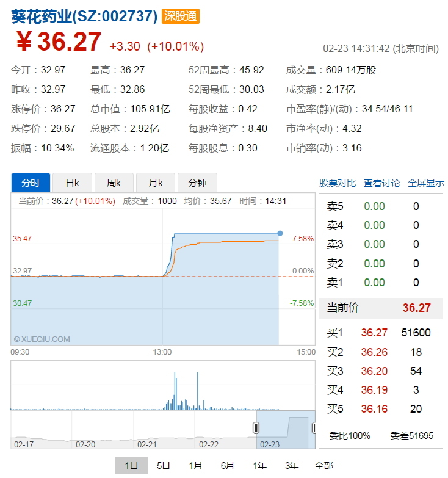This screenshot has width=448, height=478.
Task: Select the 1日 range button
Action: 131,466
